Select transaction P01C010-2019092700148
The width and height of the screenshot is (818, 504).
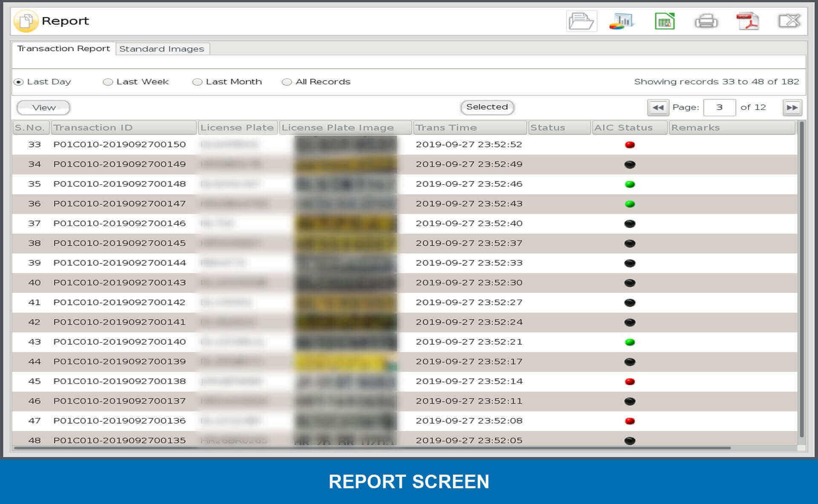click(x=120, y=184)
